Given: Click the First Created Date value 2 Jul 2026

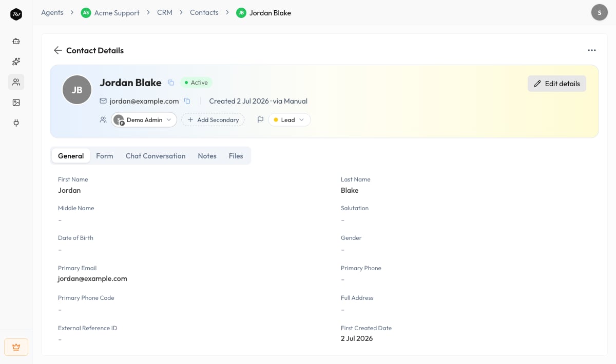Looking at the screenshot, I should pyautogui.click(x=357, y=338).
